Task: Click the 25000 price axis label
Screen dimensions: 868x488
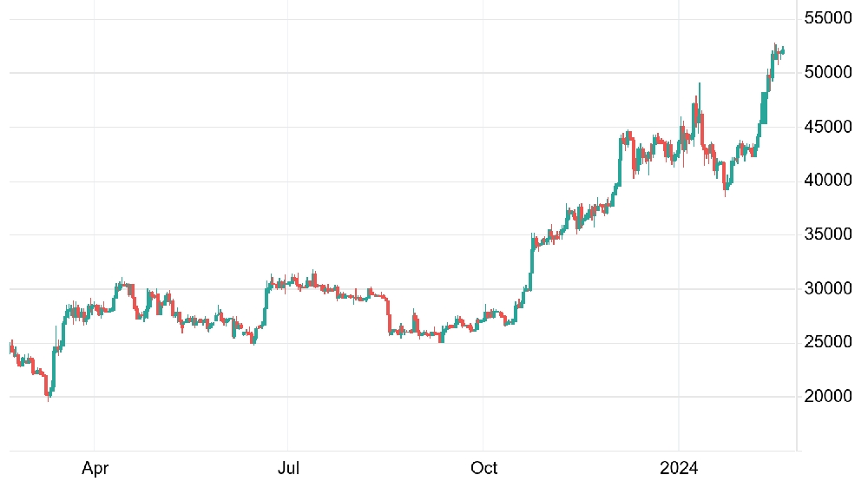Action: click(827, 342)
